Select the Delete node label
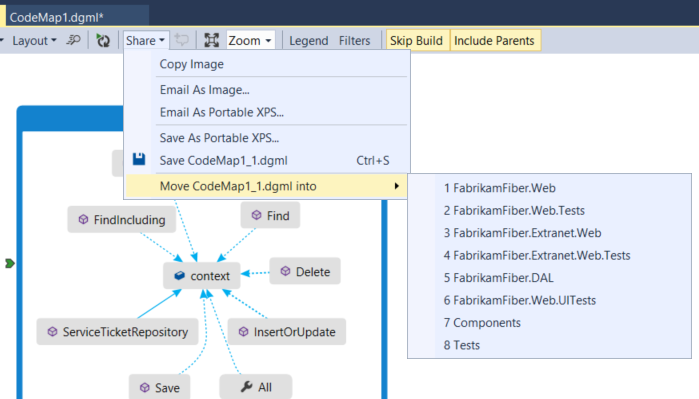This screenshot has width=699, height=399. [x=313, y=271]
